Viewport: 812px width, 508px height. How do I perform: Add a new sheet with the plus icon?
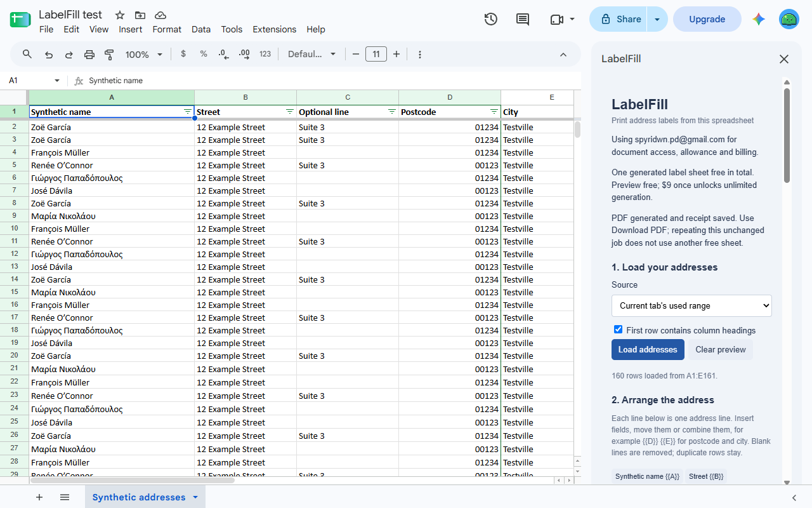(x=39, y=497)
